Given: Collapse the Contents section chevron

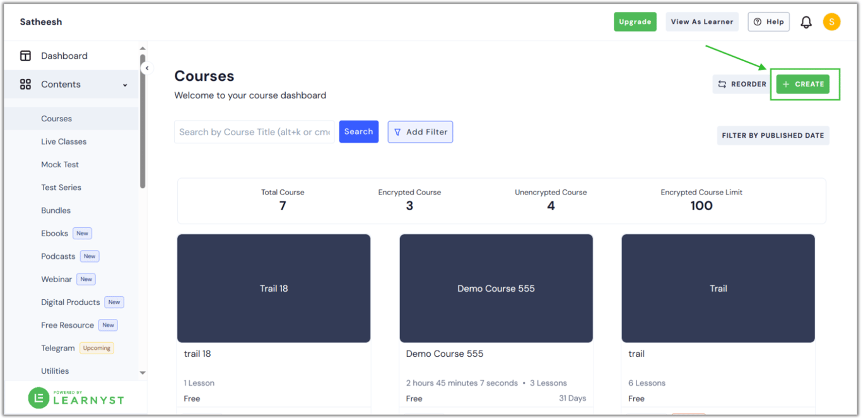Looking at the screenshot, I should 124,85.
